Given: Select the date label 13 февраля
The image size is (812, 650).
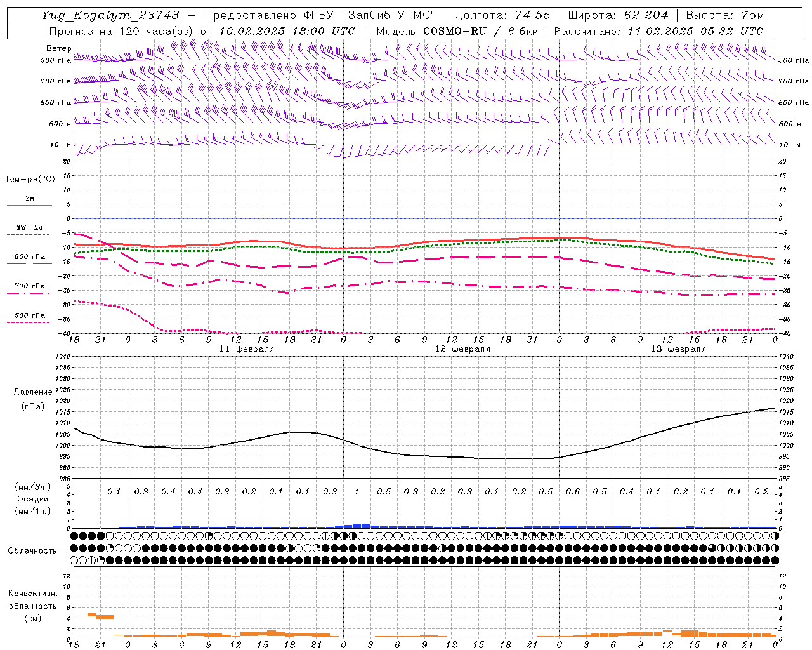Looking at the screenshot, I should 678,349.
